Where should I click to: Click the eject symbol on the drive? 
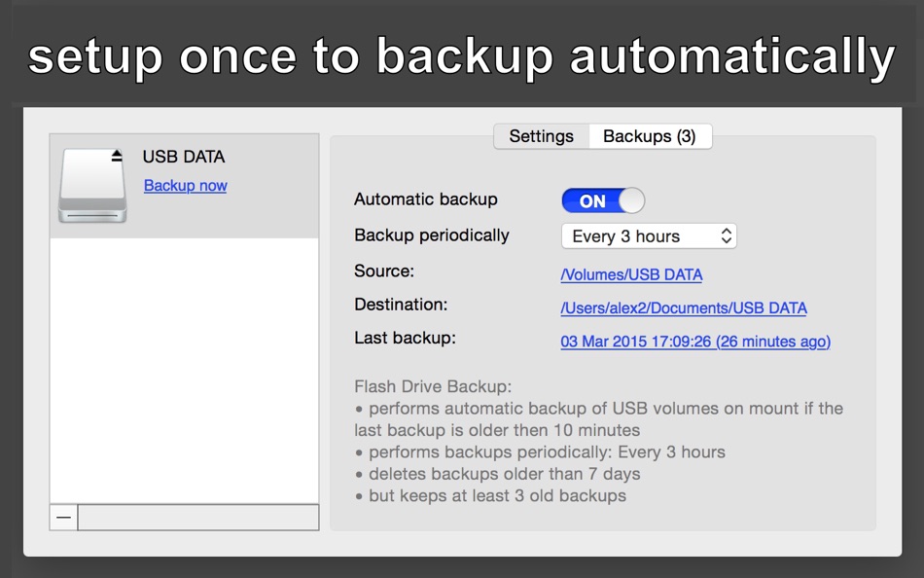point(118,155)
